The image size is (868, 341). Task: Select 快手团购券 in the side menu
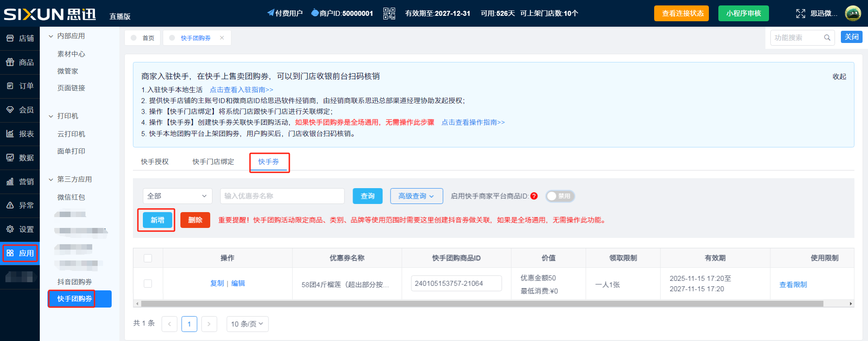click(x=80, y=299)
